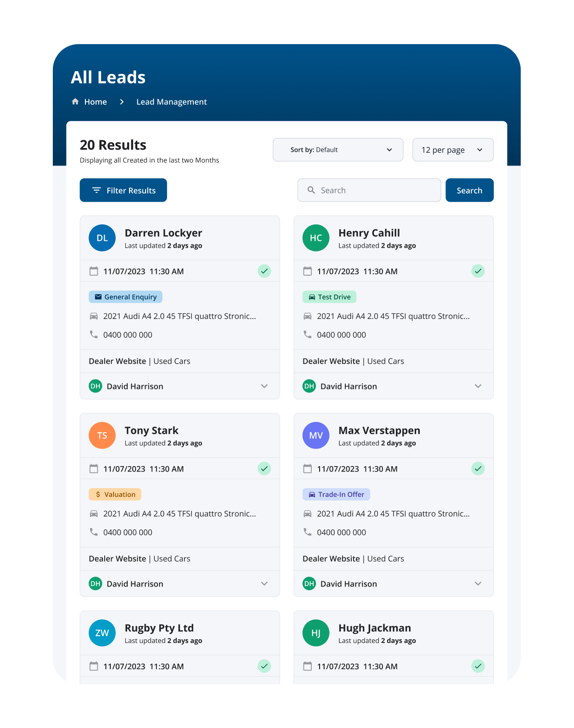Image resolution: width=574 pixels, height=728 pixels.
Task: Click the Home icon in breadcrumb
Action: pyautogui.click(x=75, y=102)
